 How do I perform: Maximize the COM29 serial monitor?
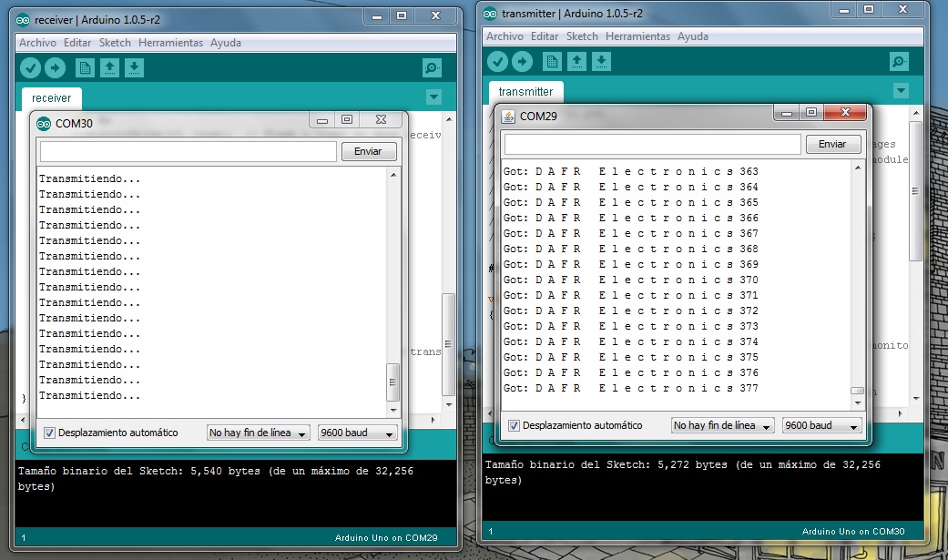pyautogui.click(x=811, y=113)
